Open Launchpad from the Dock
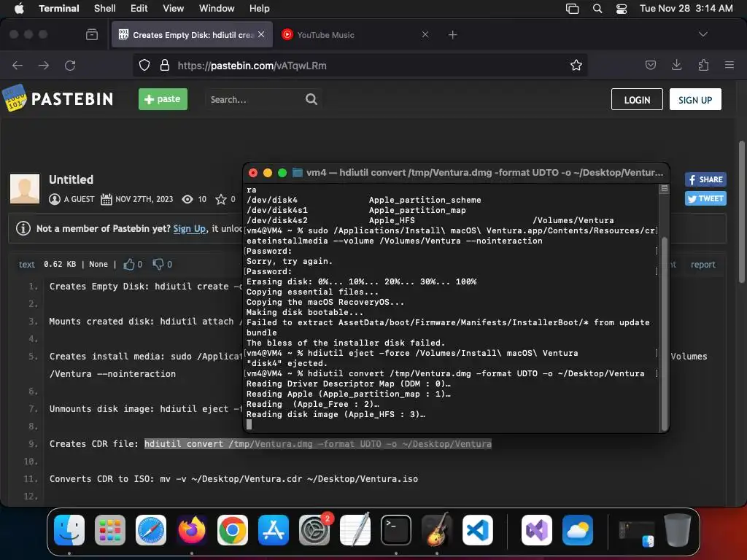The width and height of the screenshot is (747, 560). pyautogui.click(x=110, y=530)
